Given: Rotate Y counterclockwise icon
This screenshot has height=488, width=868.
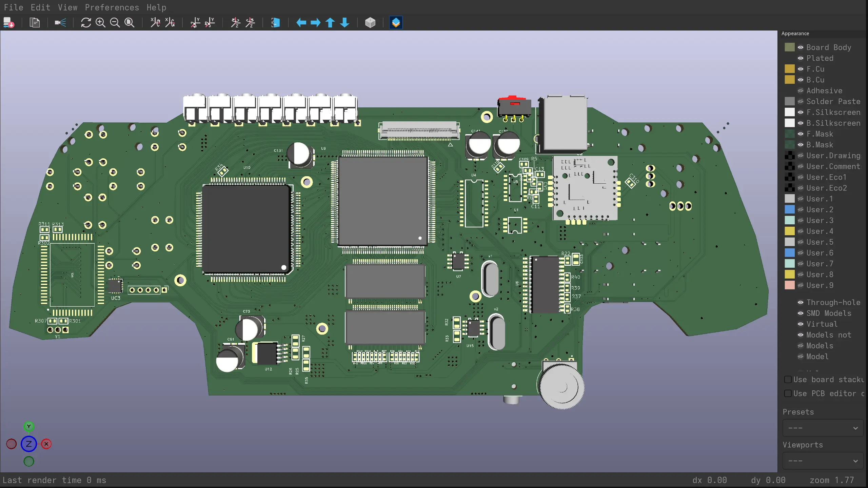Looking at the screenshot, I should [210, 23].
